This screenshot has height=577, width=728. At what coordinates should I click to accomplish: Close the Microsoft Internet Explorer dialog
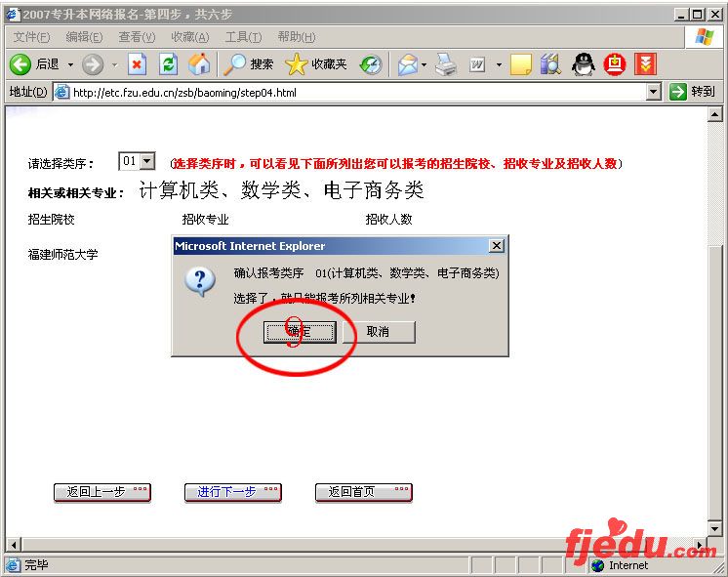(x=496, y=246)
